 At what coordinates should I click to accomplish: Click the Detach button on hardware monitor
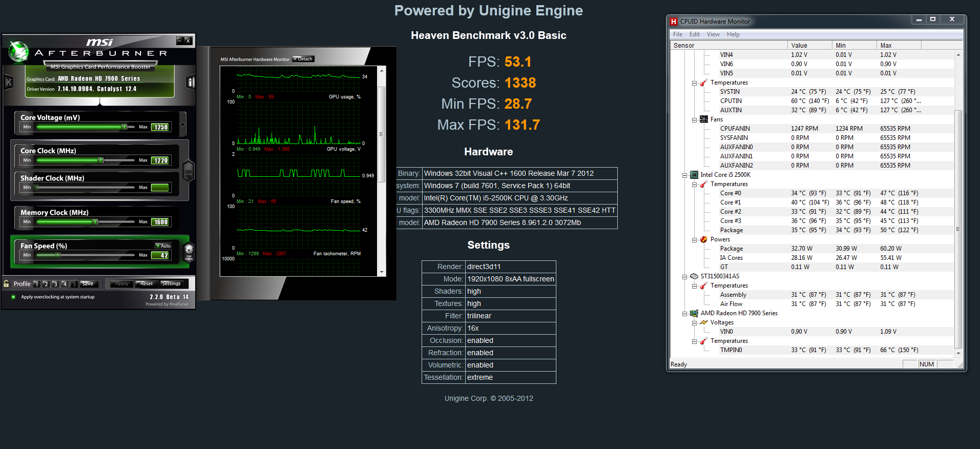coord(303,59)
